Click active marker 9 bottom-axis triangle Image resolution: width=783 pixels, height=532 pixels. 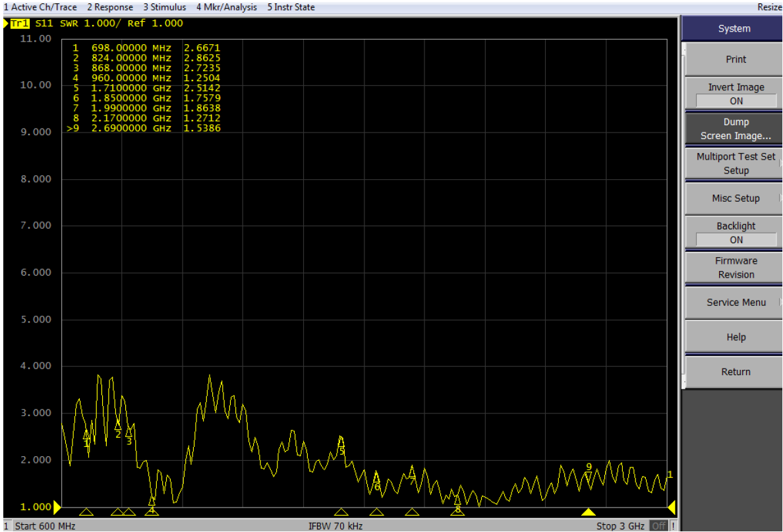pyautogui.click(x=589, y=512)
